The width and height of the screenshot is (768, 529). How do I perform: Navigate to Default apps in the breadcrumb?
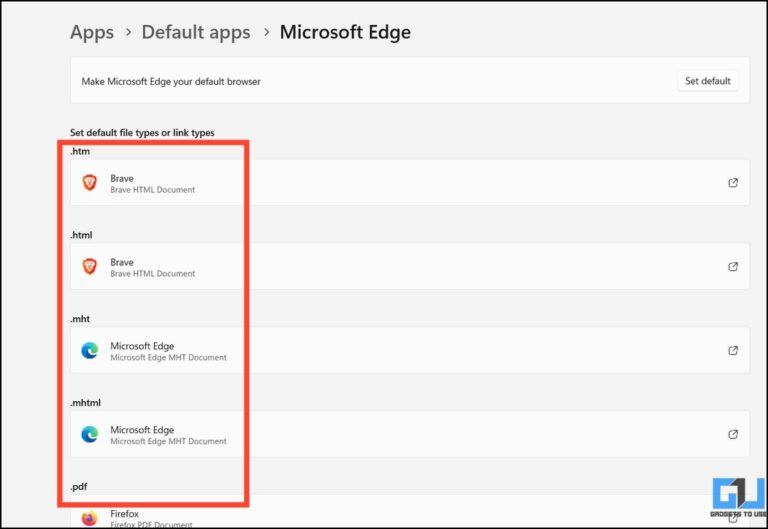tap(196, 32)
